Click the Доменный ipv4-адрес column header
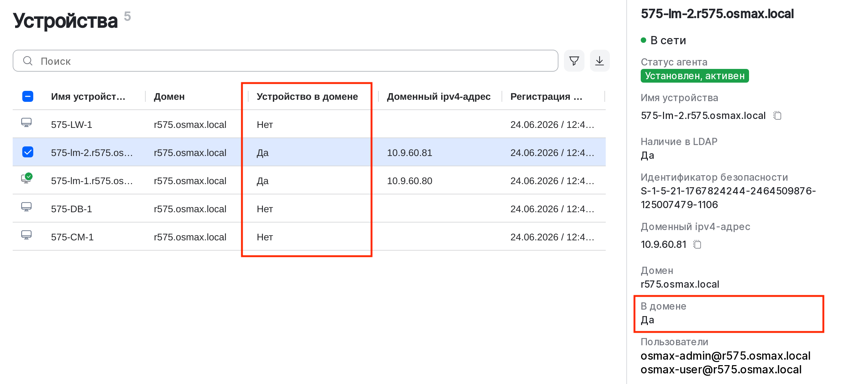Viewport: 868px width, 384px height. [438, 97]
